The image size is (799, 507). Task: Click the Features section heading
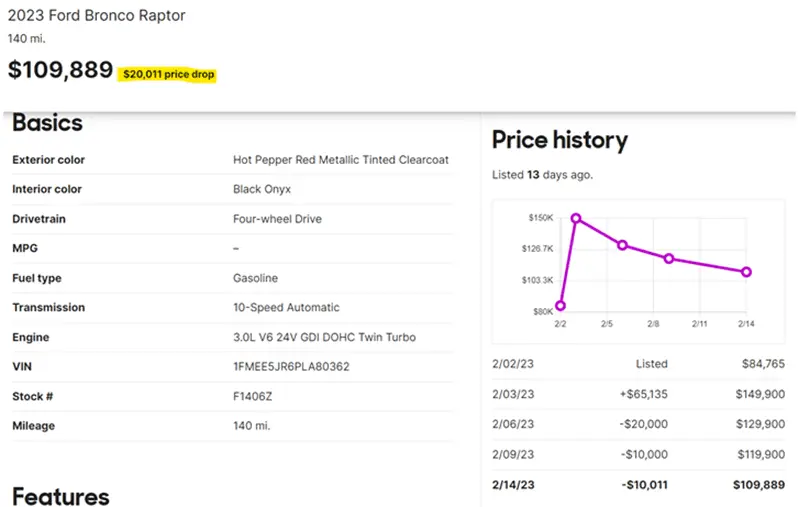[x=60, y=495]
